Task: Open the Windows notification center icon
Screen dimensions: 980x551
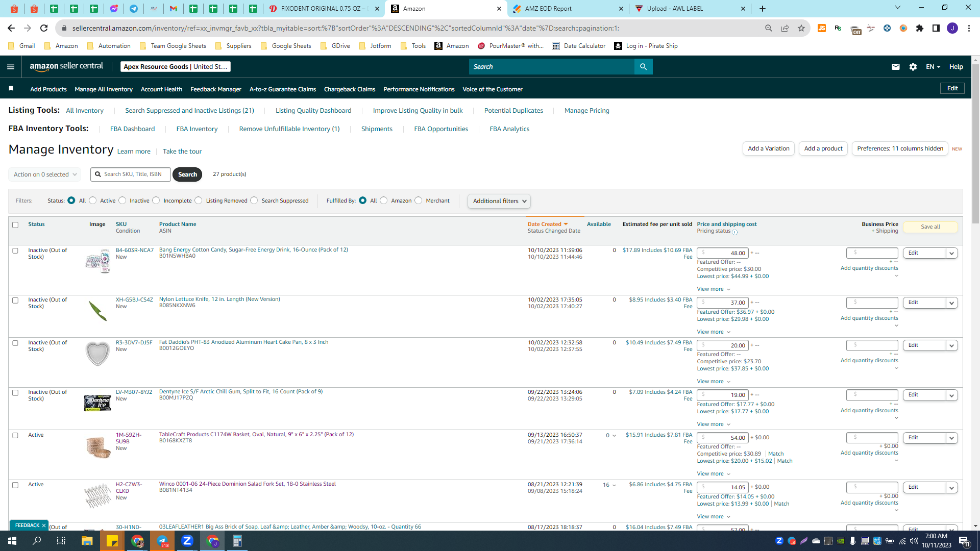Action: click(x=964, y=541)
